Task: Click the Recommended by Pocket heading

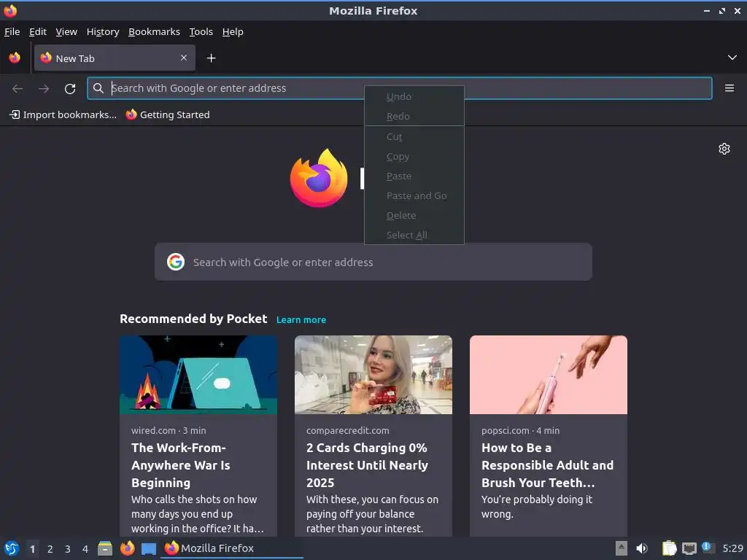Action: point(193,319)
